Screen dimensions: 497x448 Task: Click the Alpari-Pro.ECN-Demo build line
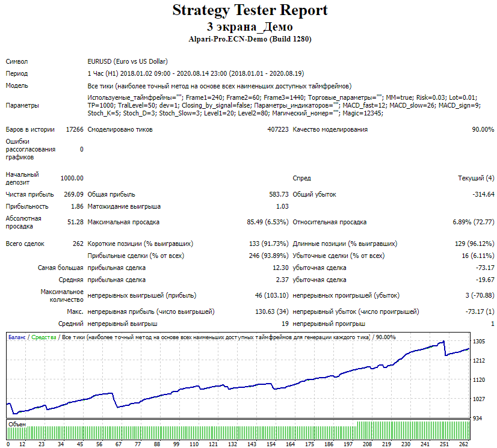[x=250, y=39]
